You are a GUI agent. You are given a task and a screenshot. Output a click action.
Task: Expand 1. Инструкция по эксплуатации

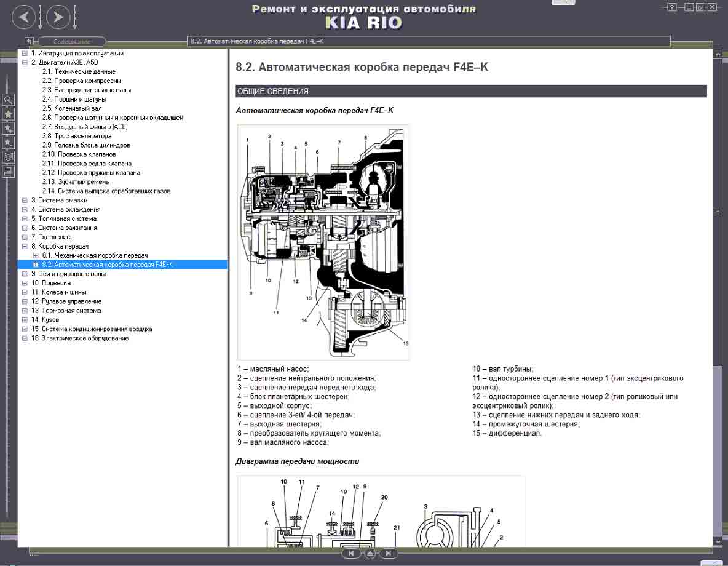pyautogui.click(x=25, y=54)
